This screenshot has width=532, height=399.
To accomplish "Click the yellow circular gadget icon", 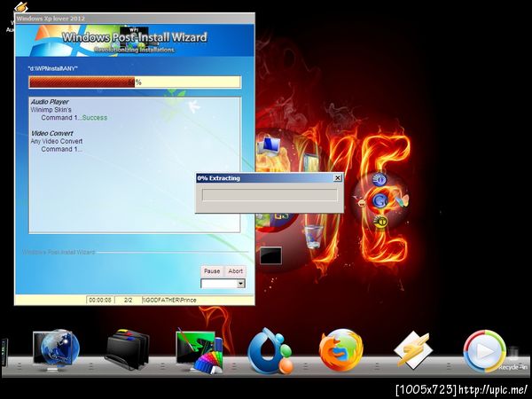I will pyautogui.click(x=381, y=222).
